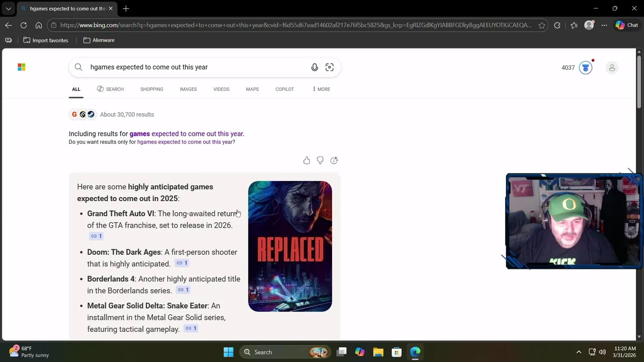Click the source icons beside results count
This screenshot has width=644, height=362.
(83, 114)
